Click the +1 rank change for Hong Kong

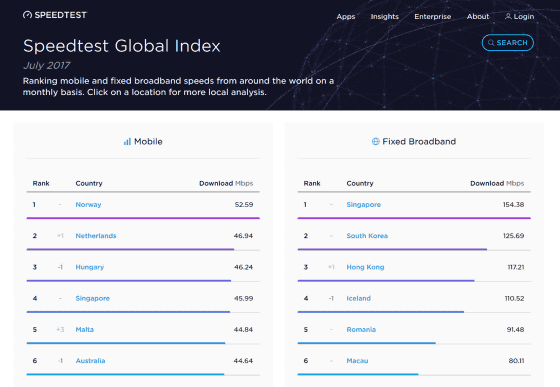[x=331, y=267]
